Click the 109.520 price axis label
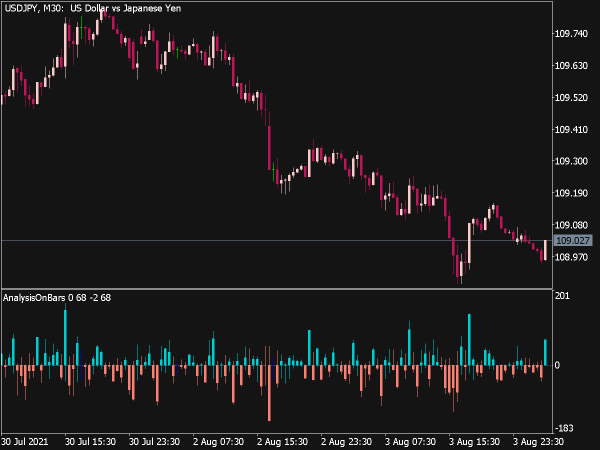Viewport: 600px width, 450px height. [x=571, y=98]
